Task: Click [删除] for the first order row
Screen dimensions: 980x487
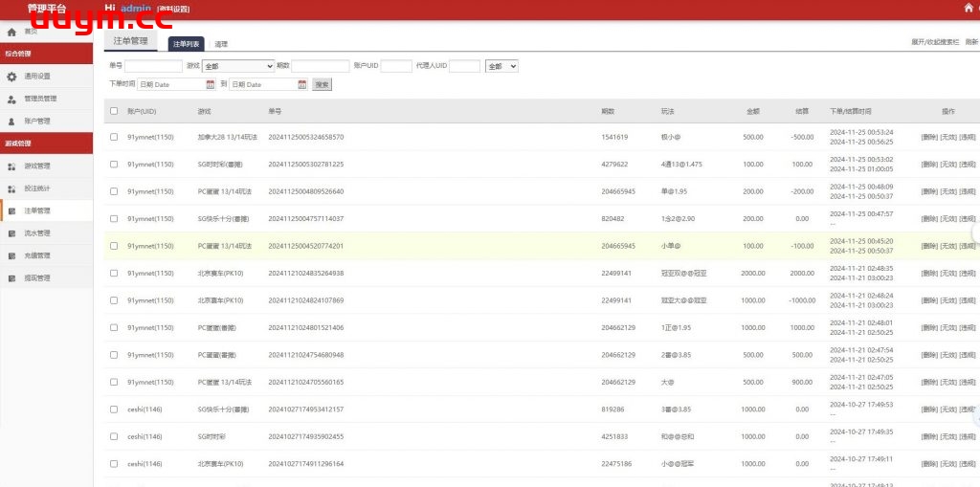Action: click(928, 137)
